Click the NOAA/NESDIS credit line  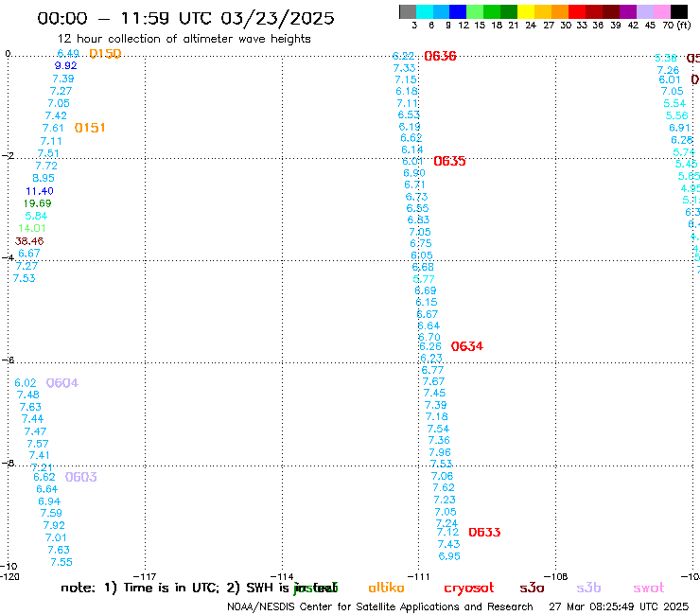(380, 606)
